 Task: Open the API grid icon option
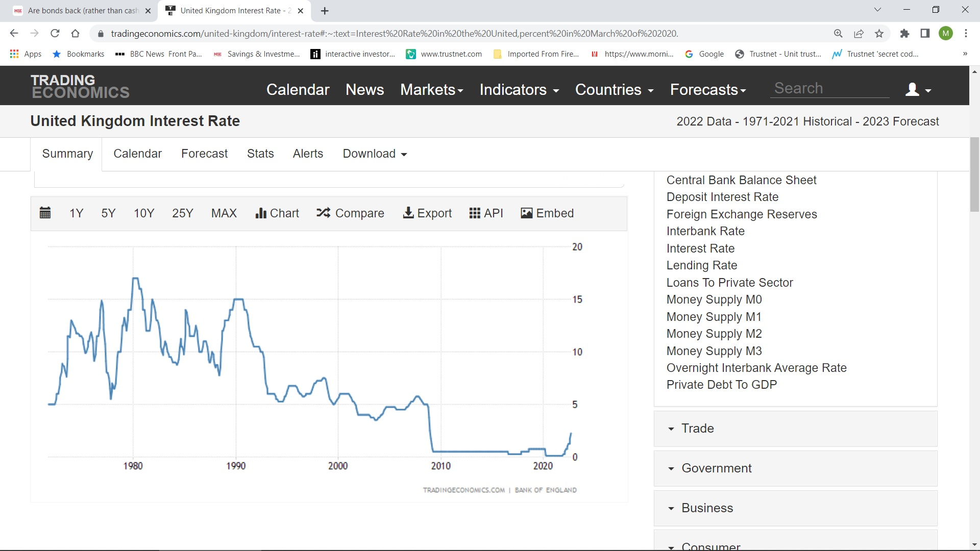(475, 213)
